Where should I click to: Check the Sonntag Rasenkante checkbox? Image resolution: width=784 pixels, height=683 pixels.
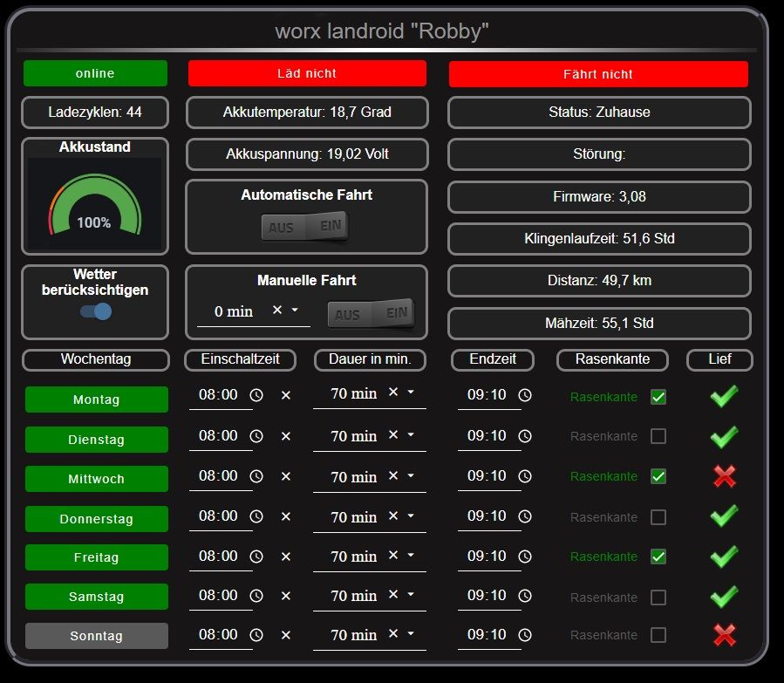click(x=658, y=635)
